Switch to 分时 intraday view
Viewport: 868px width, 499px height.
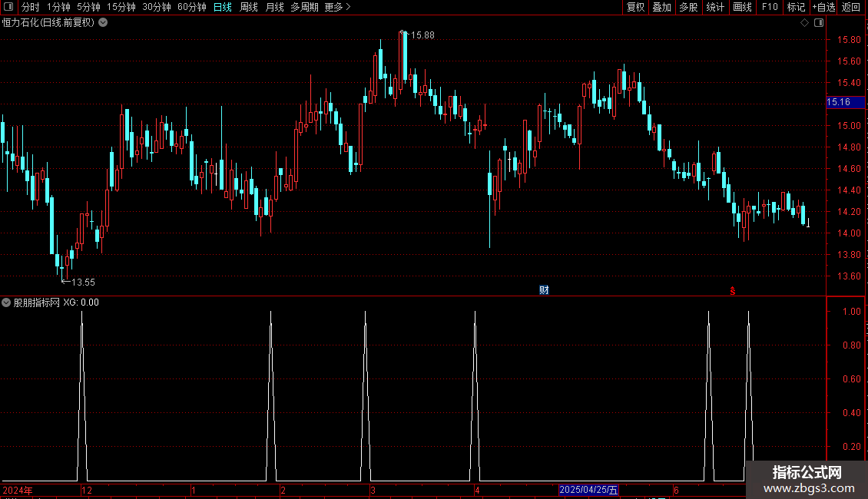coord(30,7)
